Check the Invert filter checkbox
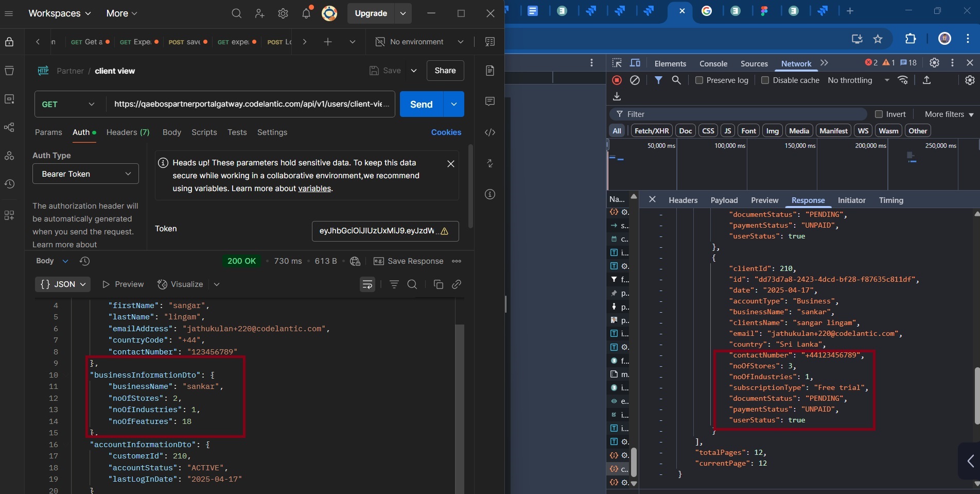The height and width of the screenshot is (494, 980). pos(879,114)
